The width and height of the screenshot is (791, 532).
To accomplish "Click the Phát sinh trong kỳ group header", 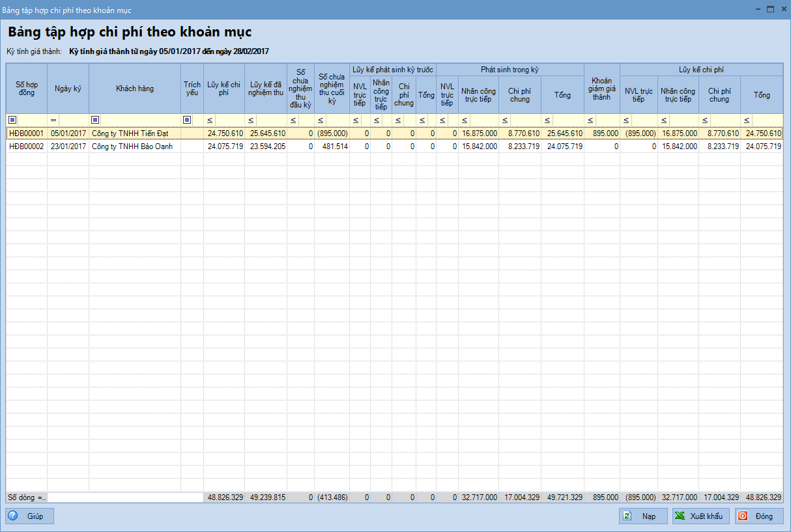I will point(510,69).
